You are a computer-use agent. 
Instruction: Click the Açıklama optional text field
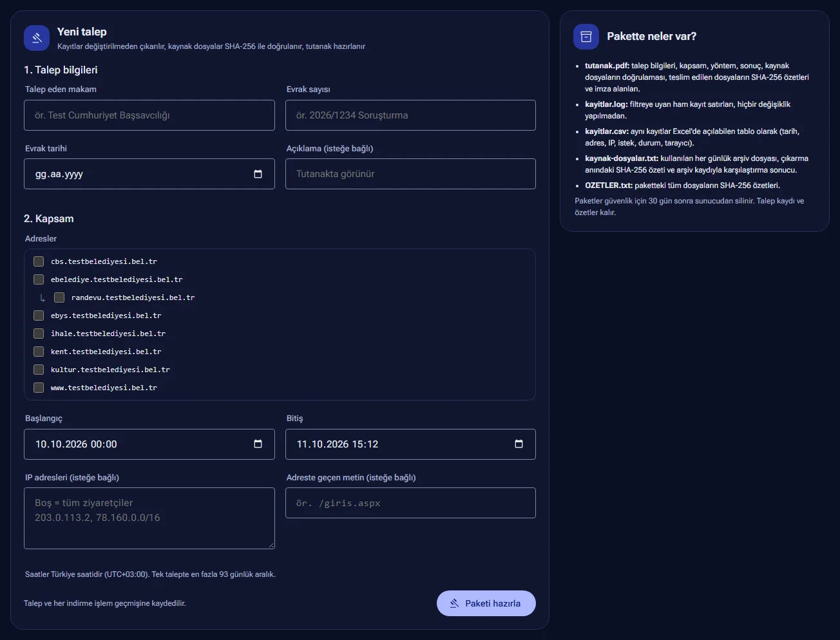tap(410, 174)
